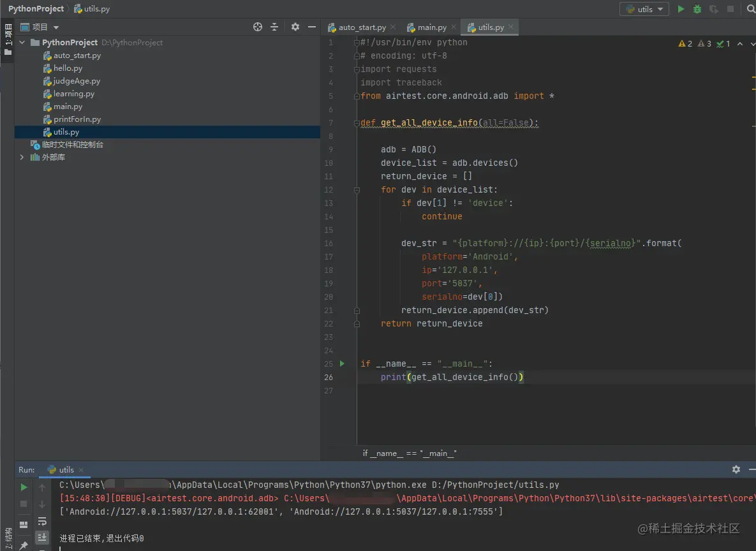The width and height of the screenshot is (756, 551).
Task: Rerun utils from the Run panel
Action: (24, 487)
